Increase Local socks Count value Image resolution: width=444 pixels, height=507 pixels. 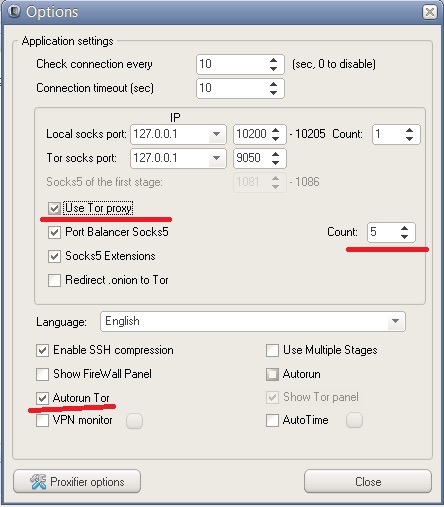(409, 130)
